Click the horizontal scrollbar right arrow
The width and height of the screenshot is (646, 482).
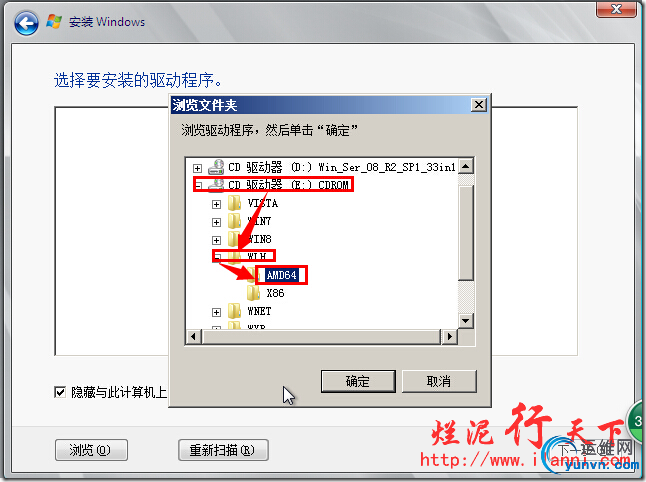point(449,337)
